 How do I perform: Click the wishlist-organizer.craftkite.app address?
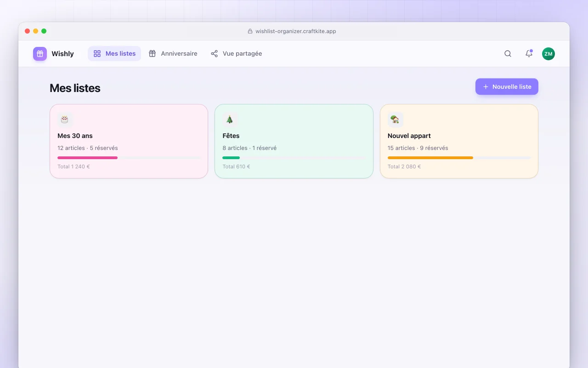coord(296,31)
